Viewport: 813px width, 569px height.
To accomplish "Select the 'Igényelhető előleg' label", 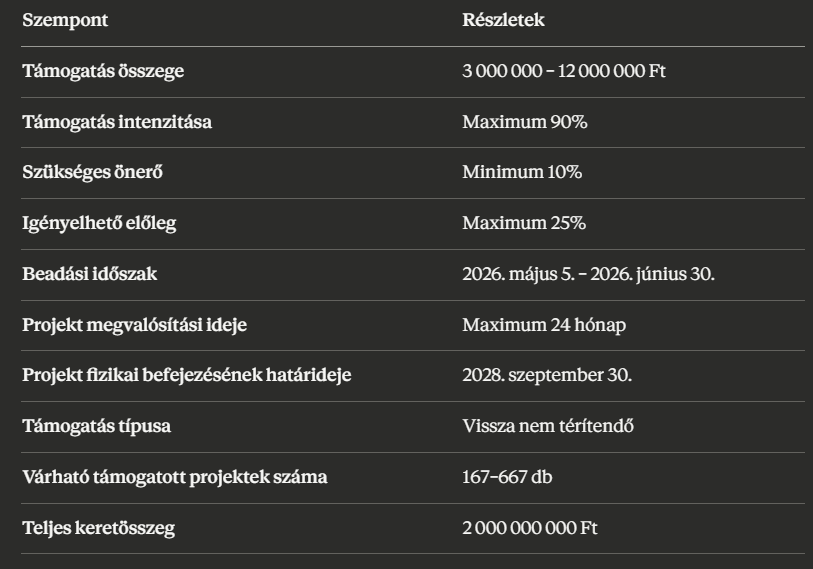I will pos(99,223).
